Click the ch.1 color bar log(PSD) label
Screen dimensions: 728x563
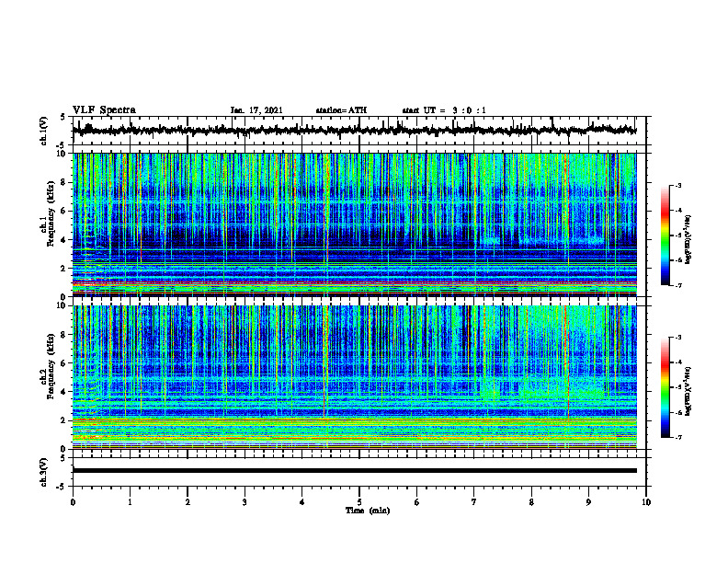pyautogui.click(x=688, y=240)
